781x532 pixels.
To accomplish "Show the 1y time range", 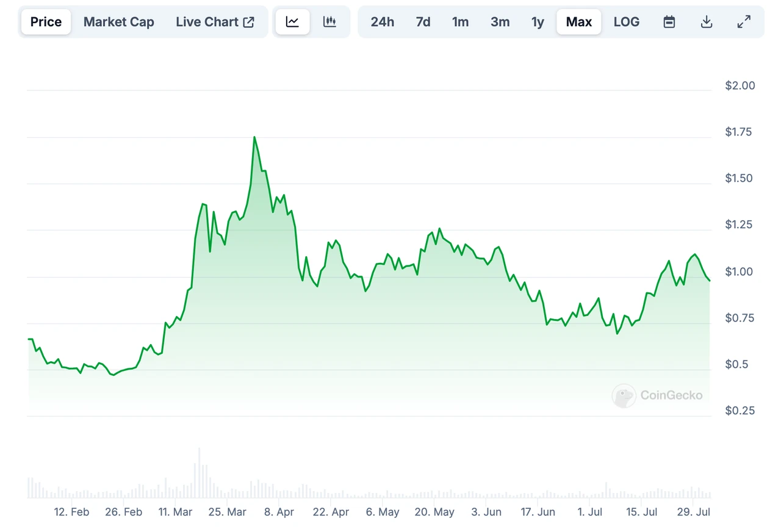I will (x=538, y=22).
